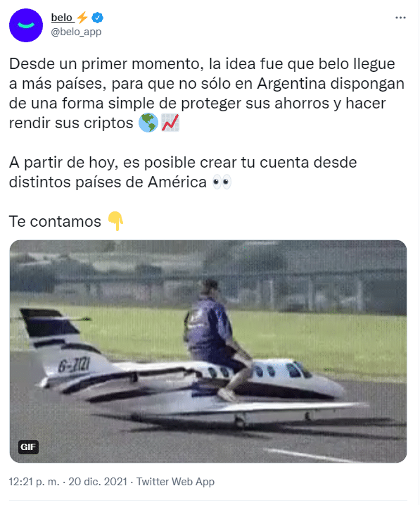The image size is (420, 505).
Task: Click the belo display name link
Action: click(61, 18)
